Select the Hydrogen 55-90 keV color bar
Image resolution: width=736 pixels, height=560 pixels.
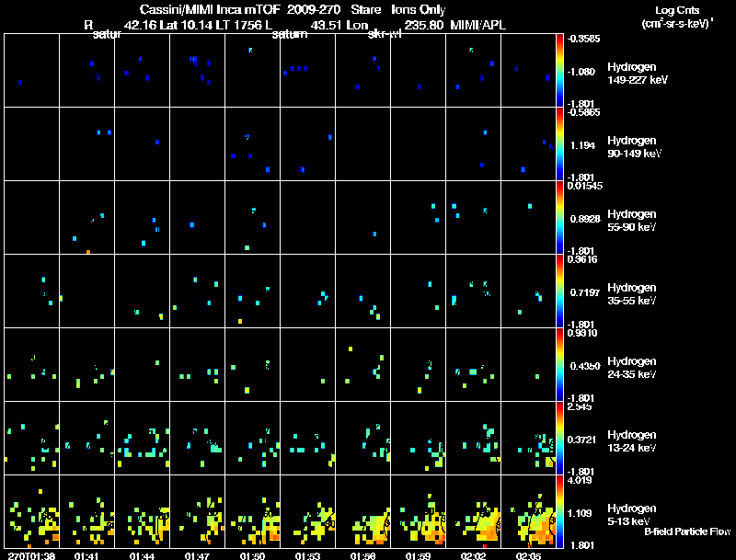[x=559, y=218]
